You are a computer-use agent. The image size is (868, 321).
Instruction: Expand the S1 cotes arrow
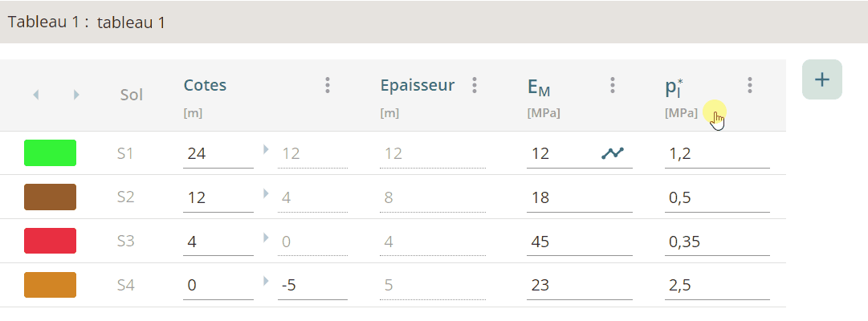(266, 148)
